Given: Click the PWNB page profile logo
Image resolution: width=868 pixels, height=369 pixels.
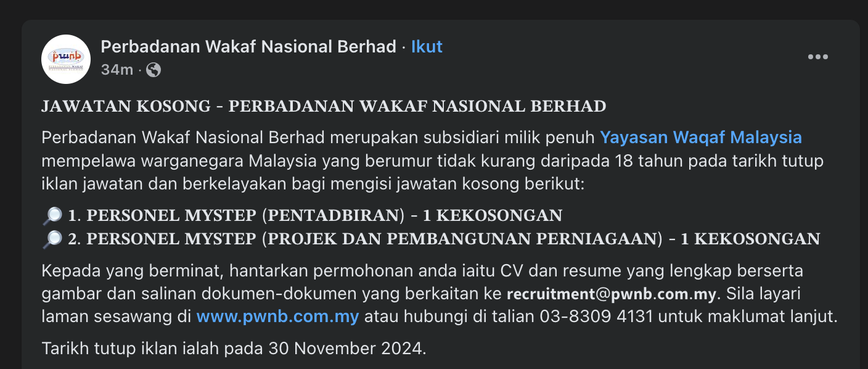Looking at the screenshot, I should click(x=66, y=59).
